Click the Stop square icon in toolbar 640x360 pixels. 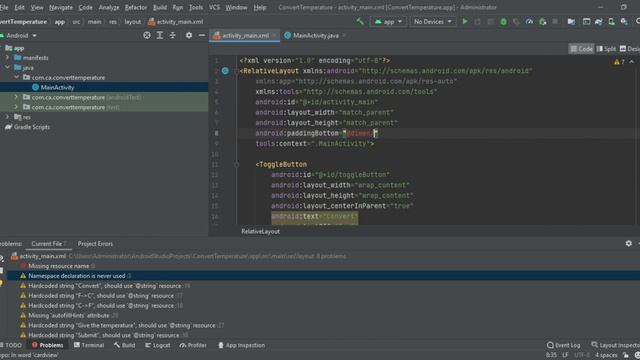[x=555, y=21]
